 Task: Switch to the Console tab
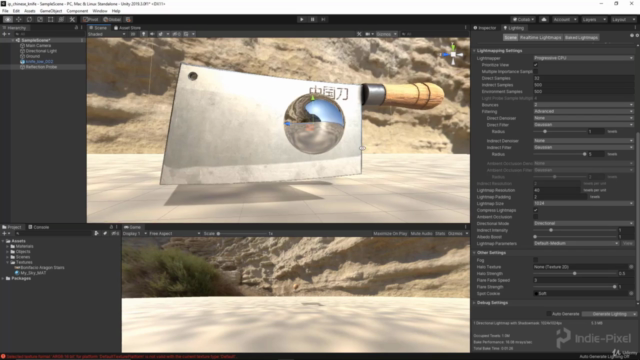click(x=39, y=227)
